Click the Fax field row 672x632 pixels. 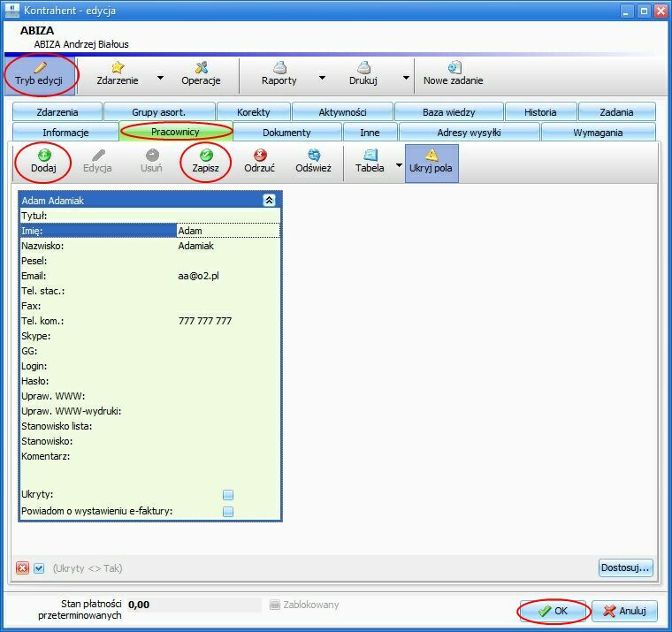point(150,306)
